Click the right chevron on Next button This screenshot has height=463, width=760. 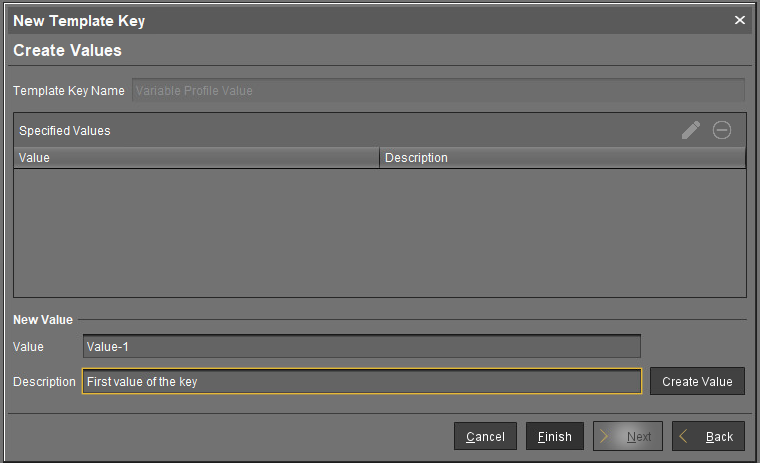click(605, 436)
